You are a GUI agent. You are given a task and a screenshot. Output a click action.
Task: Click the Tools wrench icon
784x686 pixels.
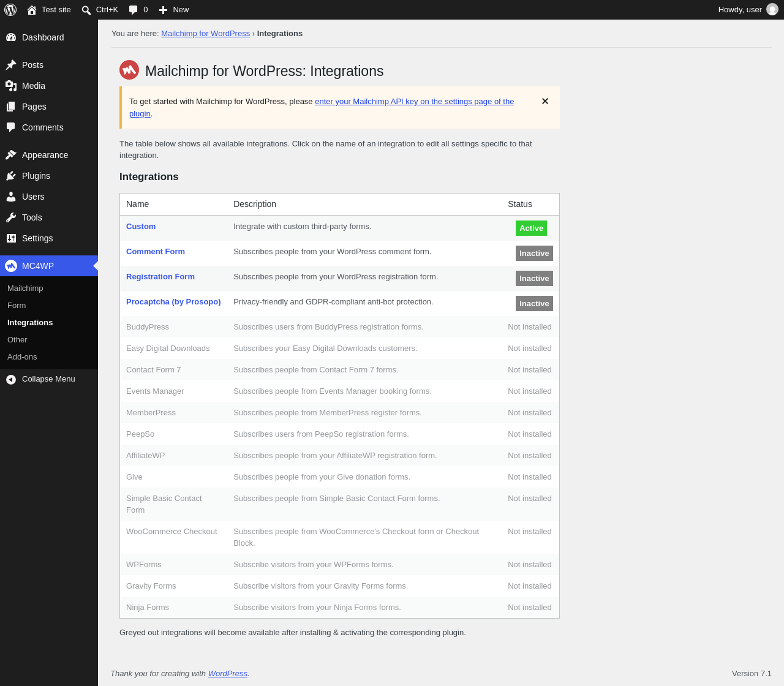click(11, 217)
